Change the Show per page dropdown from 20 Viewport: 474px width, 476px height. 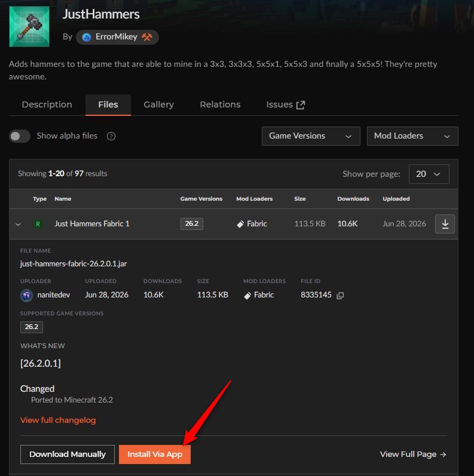(x=429, y=174)
